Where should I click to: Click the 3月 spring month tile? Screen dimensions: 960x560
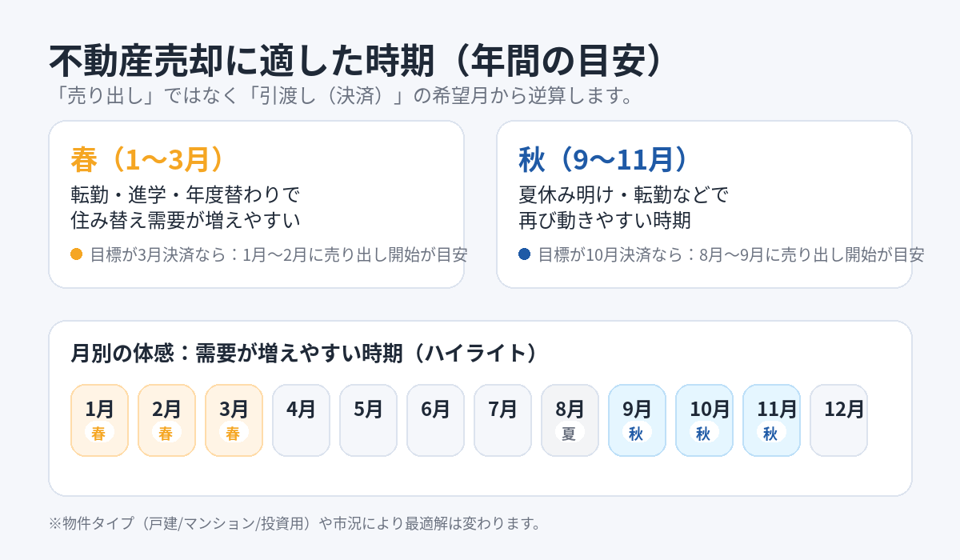234,420
